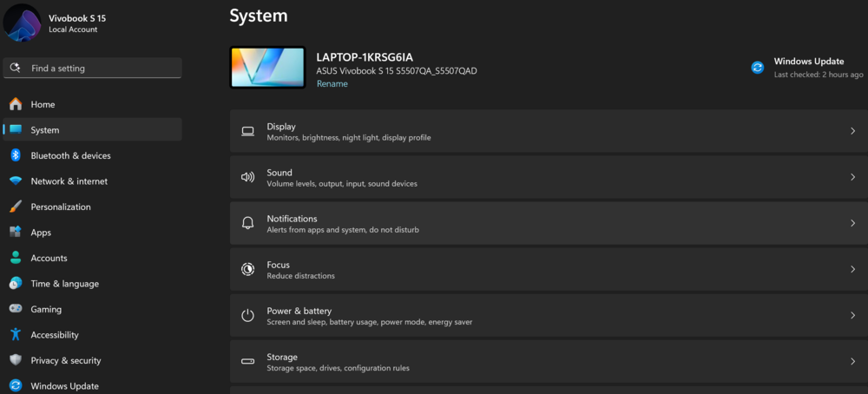Click the Personalization paintbrush icon

tap(16, 207)
